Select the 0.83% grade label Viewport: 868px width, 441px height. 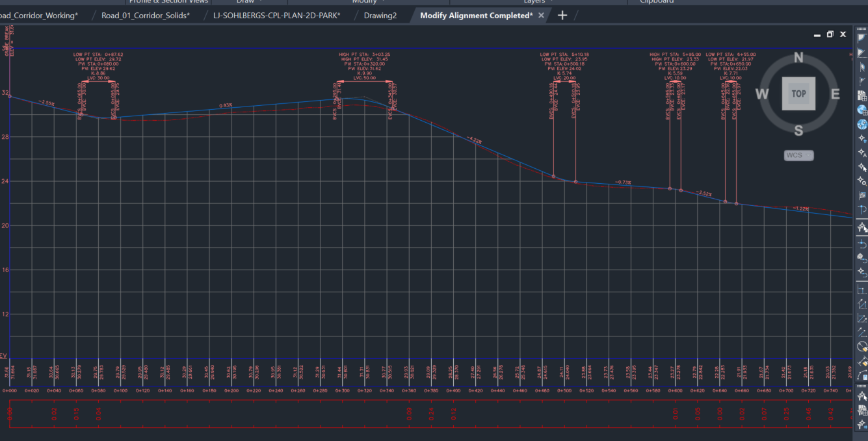click(x=226, y=105)
